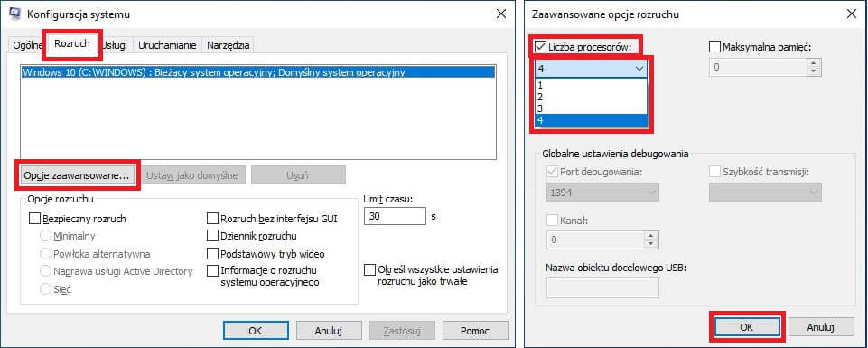Expand the processor count dropdown arrow

(x=639, y=68)
